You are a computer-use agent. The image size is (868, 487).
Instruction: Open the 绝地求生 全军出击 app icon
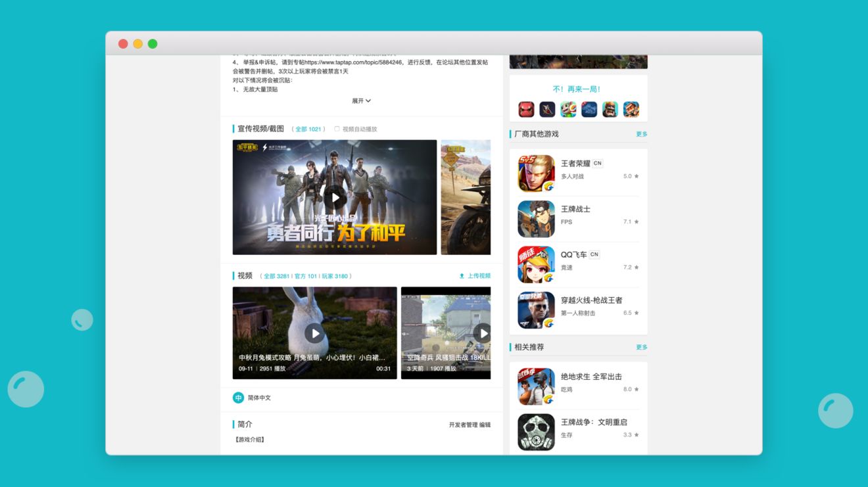point(536,386)
